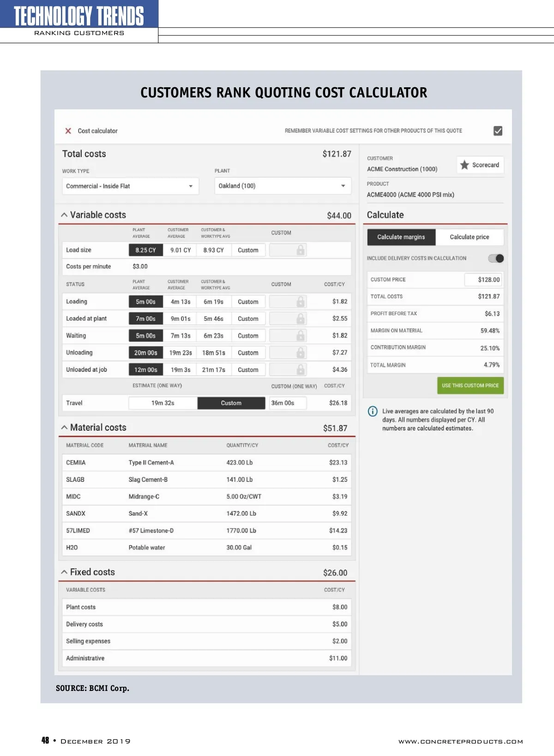
Task: Collapse the Variable costs section
Action: coord(64,216)
